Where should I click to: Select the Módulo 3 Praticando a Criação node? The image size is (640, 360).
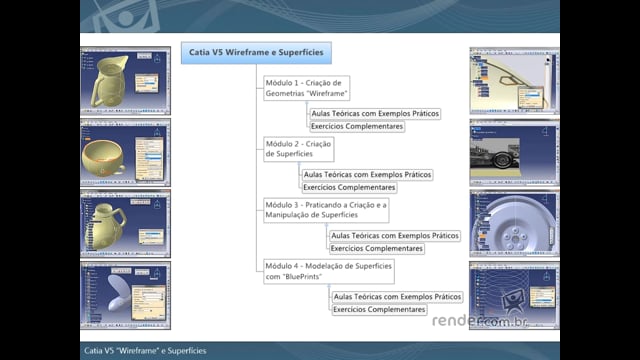pos(326,210)
